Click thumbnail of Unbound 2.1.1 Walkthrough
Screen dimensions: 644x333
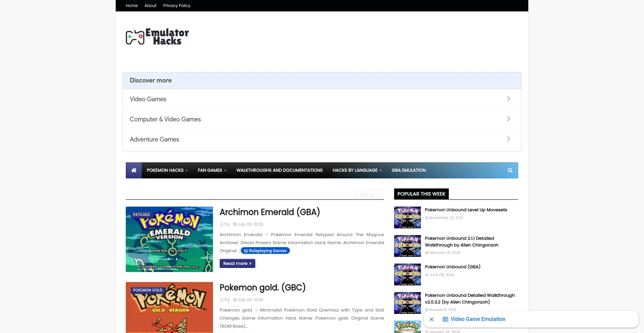(x=408, y=246)
